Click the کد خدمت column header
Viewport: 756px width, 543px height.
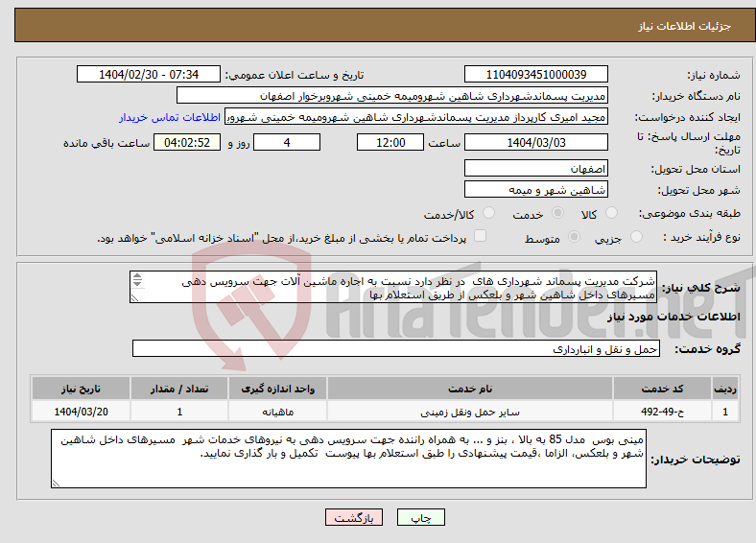tap(663, 389)
